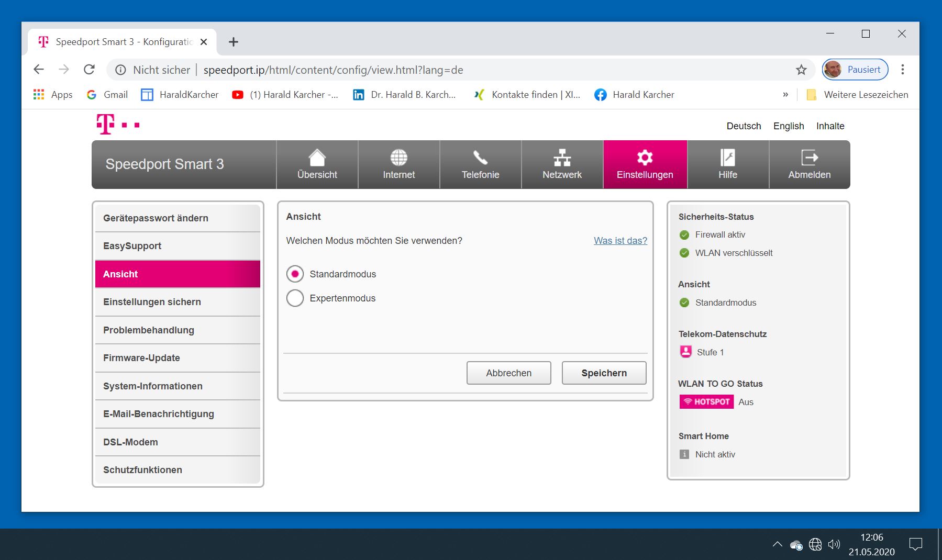Click the Abbrechen button
This screenshot has height=560, width=942.
pos(508,373)
